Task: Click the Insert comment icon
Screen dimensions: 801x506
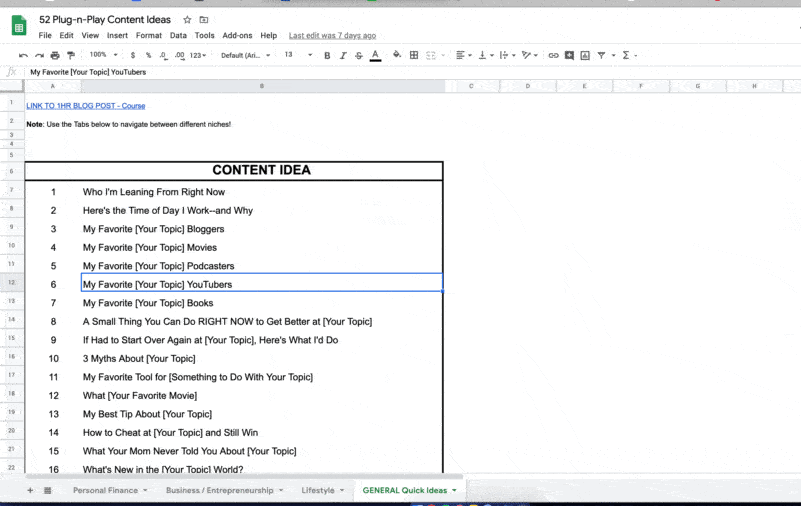Action: click(569, 55)
